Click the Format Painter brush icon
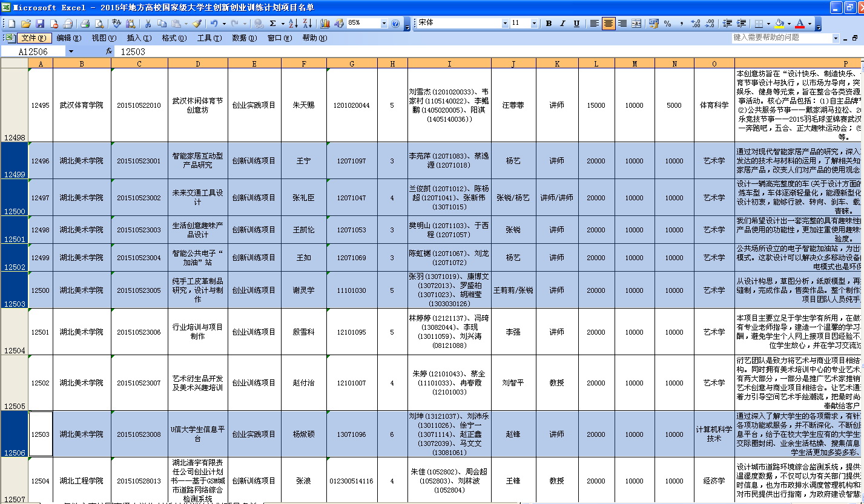 [x=197, y=24]
